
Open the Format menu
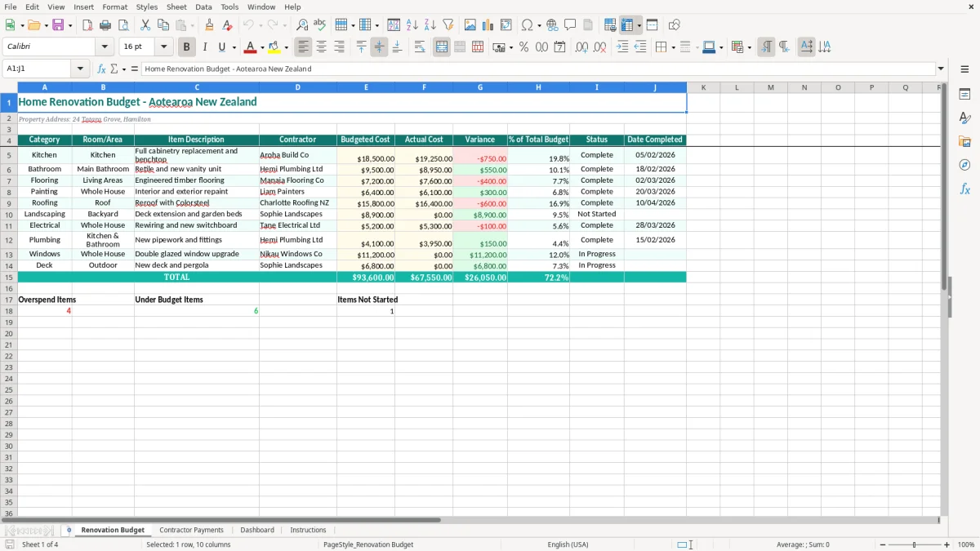point(114,7)
